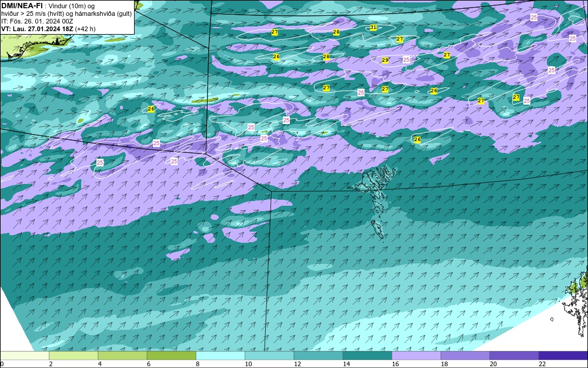The height and width of the screenshot is (368, 588).
Task: Pick the 12–14 m/s teal legend swatch
Action: pos(318,355)
